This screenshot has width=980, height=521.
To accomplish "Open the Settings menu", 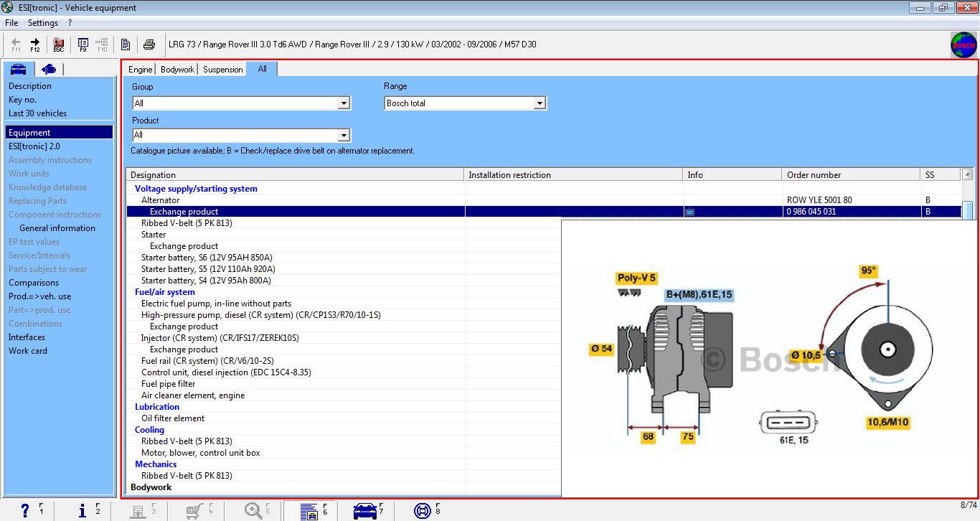I will [43, 23].
